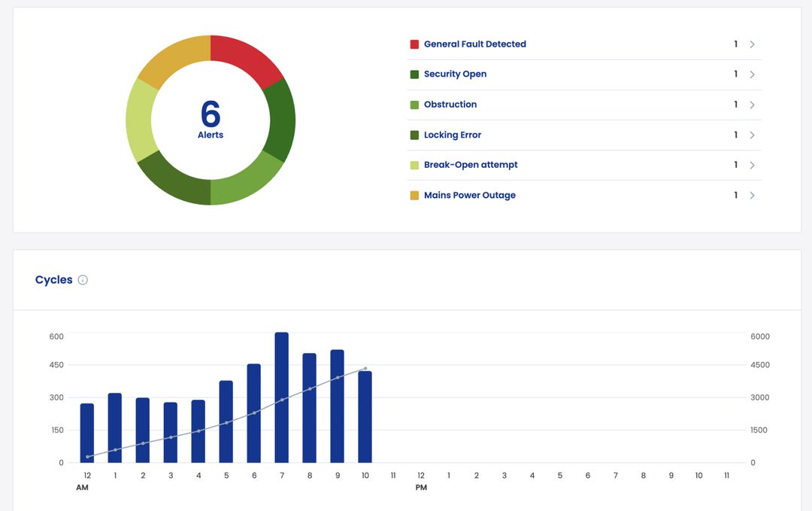812x511 pixels.
Task: Expand the Security Open alert chevron
Action: (x=751, y=74)
